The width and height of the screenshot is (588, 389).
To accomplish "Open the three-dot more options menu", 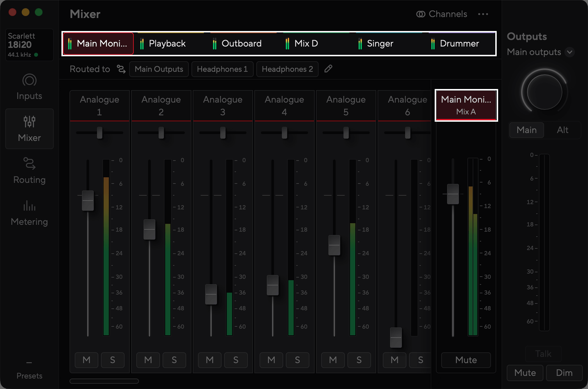I will point(483,14).
